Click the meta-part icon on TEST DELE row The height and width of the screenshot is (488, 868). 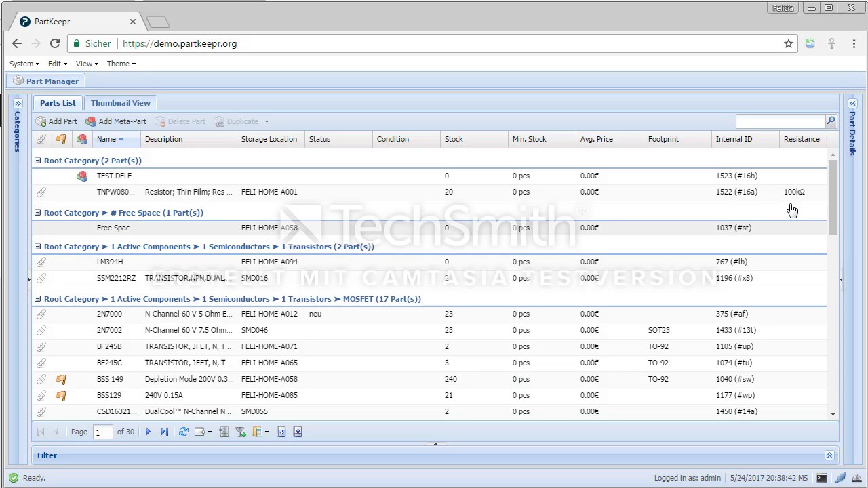pos(82,176)
